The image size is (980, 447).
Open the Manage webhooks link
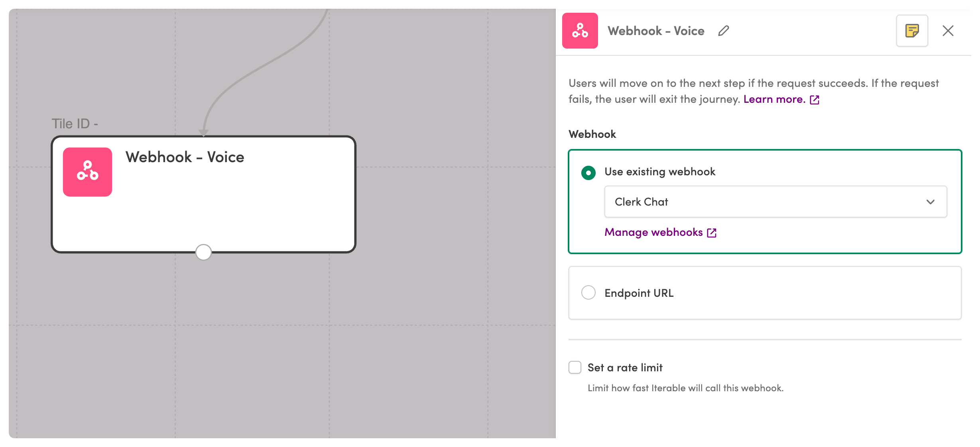pyautogui.click(x=653, y=232)
